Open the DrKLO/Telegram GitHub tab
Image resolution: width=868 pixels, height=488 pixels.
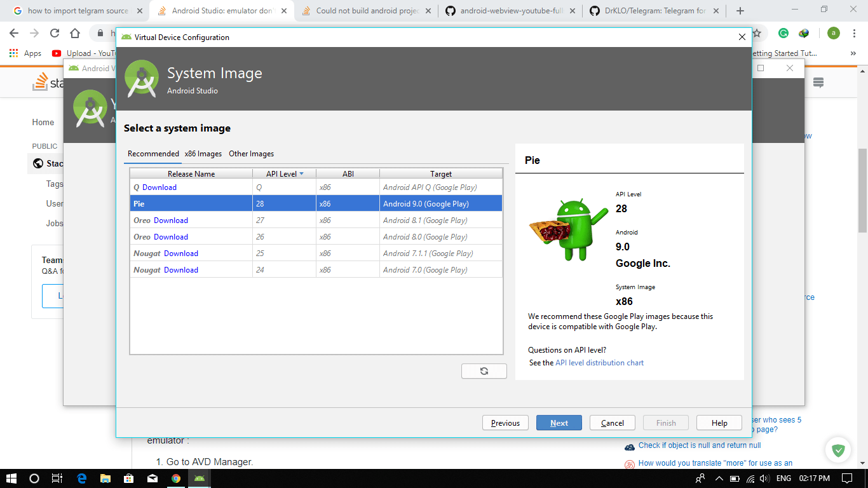653,11
